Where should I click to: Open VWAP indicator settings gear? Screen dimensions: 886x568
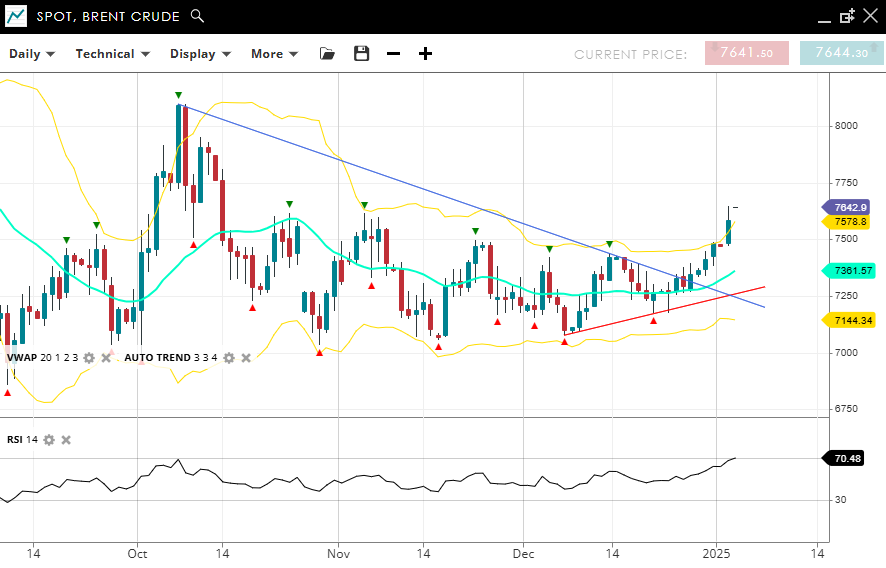89,358
